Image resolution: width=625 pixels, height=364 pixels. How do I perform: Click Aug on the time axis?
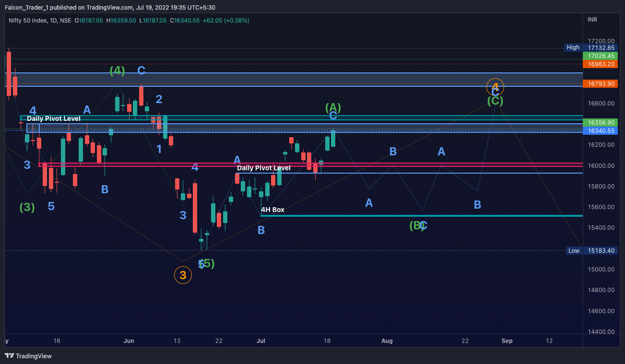pyautogui.click(x=387, y=341)
